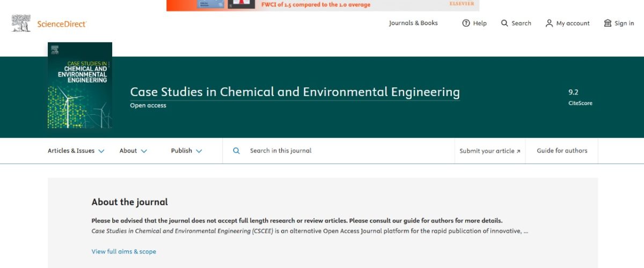Open Journals & Books menu item

[413, 23]
